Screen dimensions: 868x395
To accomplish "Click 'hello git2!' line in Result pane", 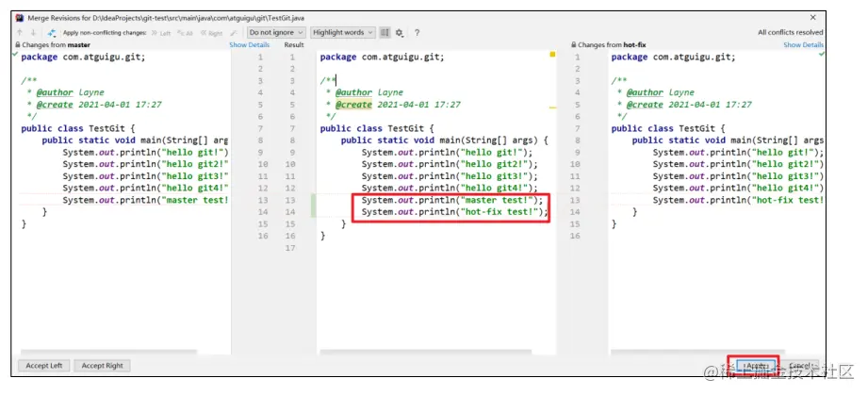I will click(x=450, y=164).
